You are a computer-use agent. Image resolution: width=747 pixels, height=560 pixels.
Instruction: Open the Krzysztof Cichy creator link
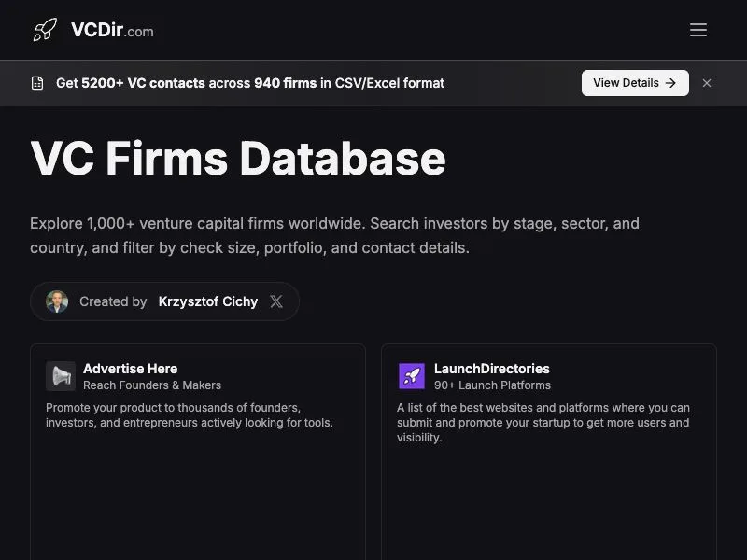(x=207, y=301)
